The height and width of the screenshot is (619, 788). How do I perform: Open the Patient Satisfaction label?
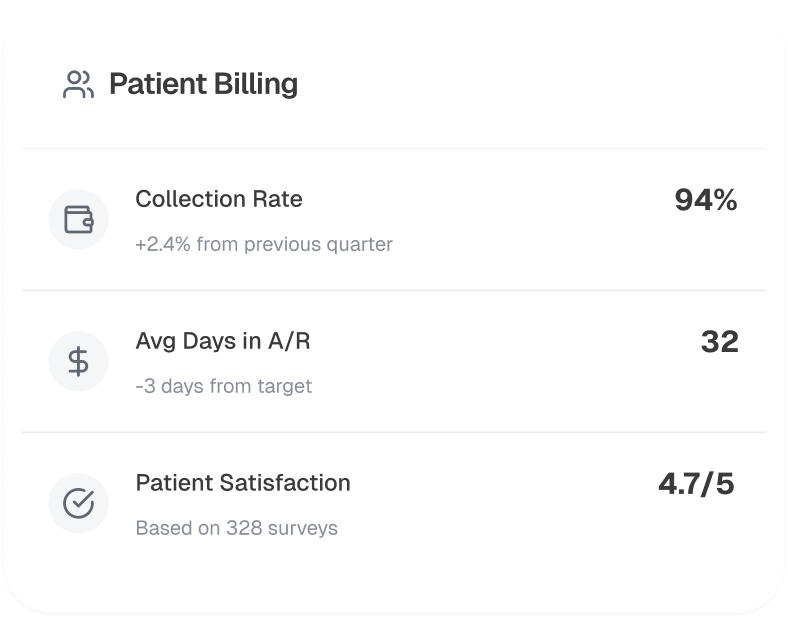243,483
